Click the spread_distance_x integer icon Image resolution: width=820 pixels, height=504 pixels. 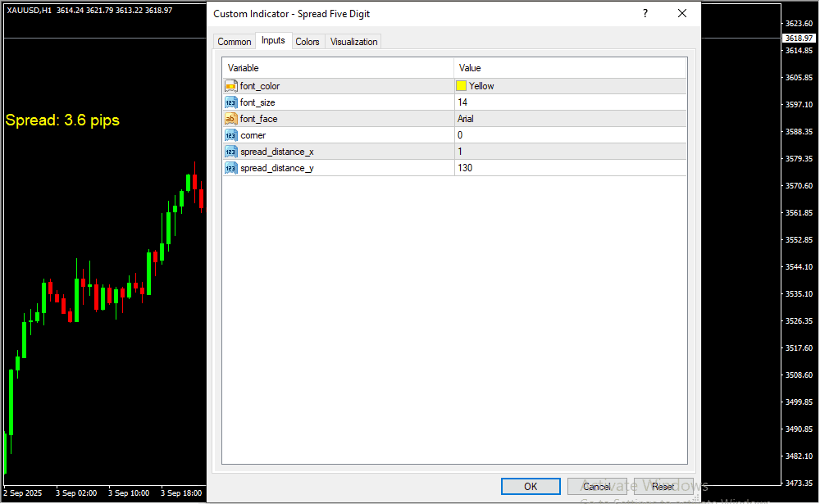(x=231, y=152)
